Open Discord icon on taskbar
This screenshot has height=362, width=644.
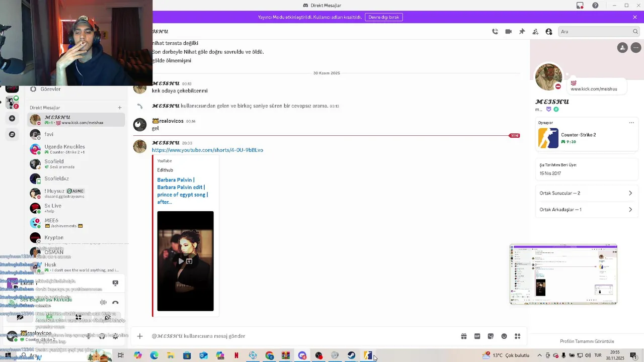point(302,355)
